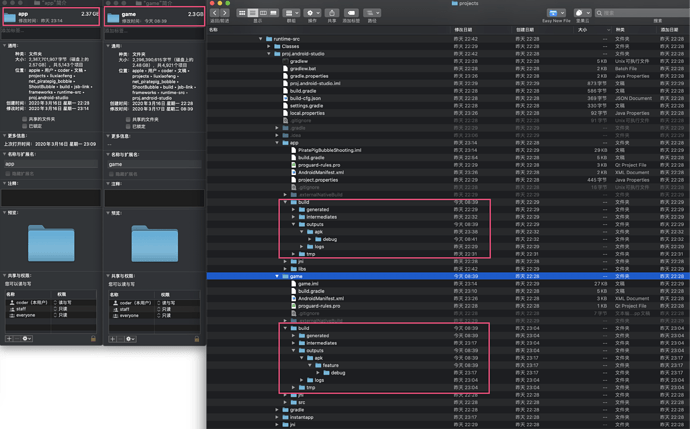Click the app folder icon in info header
The width and height of the screenshot is (690, 429).
pos(10,17)
